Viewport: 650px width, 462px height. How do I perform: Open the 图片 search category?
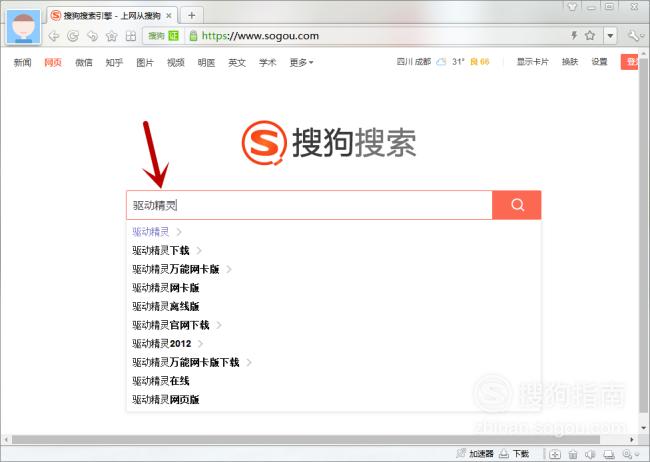[145, 63]
